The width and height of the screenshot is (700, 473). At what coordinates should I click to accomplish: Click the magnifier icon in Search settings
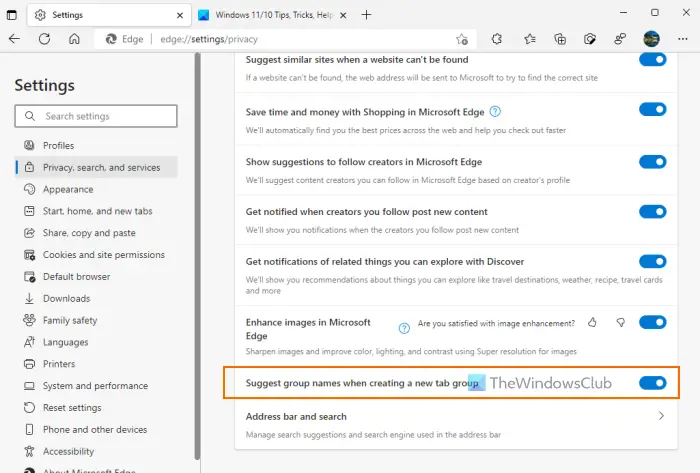tap(30, 116)
